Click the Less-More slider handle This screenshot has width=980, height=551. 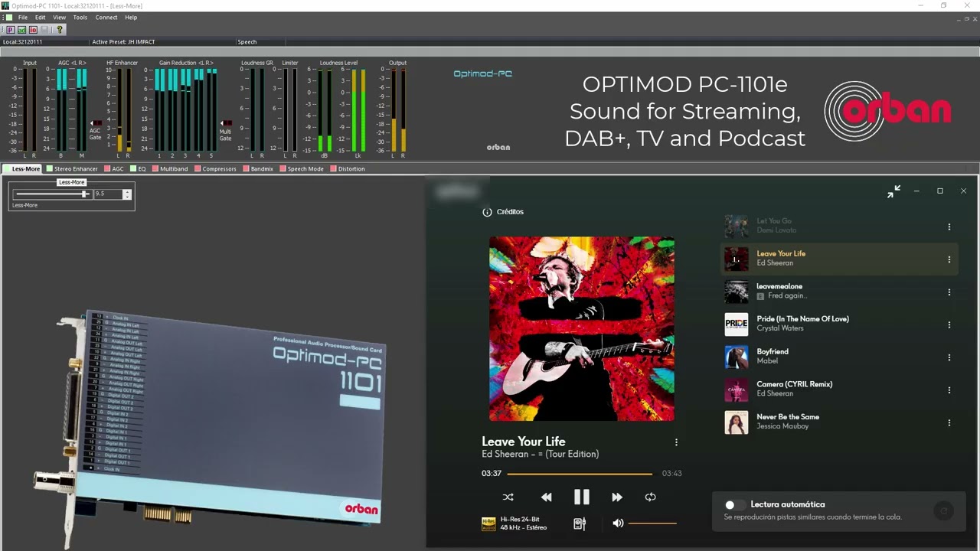pyautogui.click(x=84, y=194)
